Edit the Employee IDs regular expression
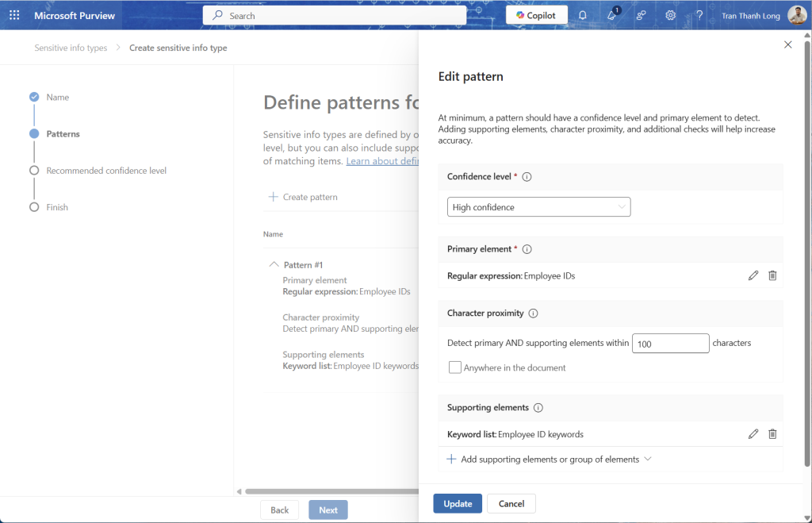 coord(753,275)
